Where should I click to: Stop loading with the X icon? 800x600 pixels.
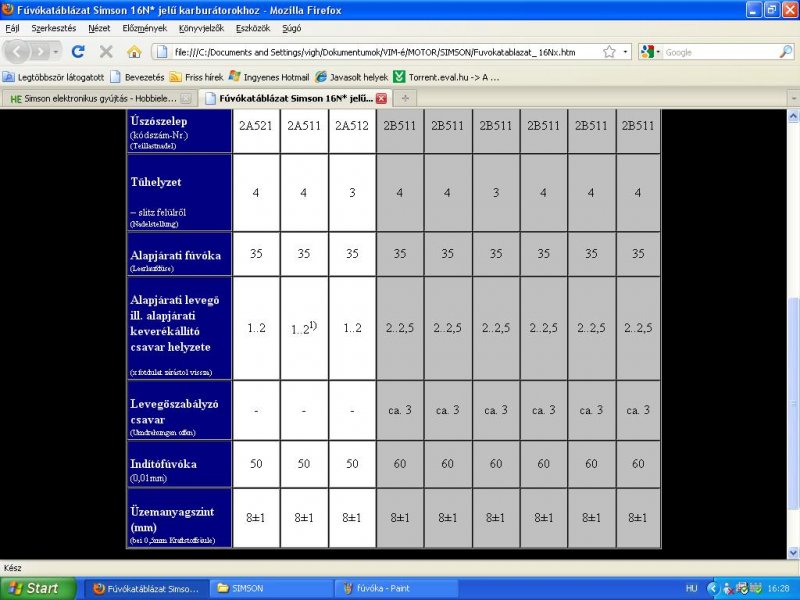tap(106, 52)
